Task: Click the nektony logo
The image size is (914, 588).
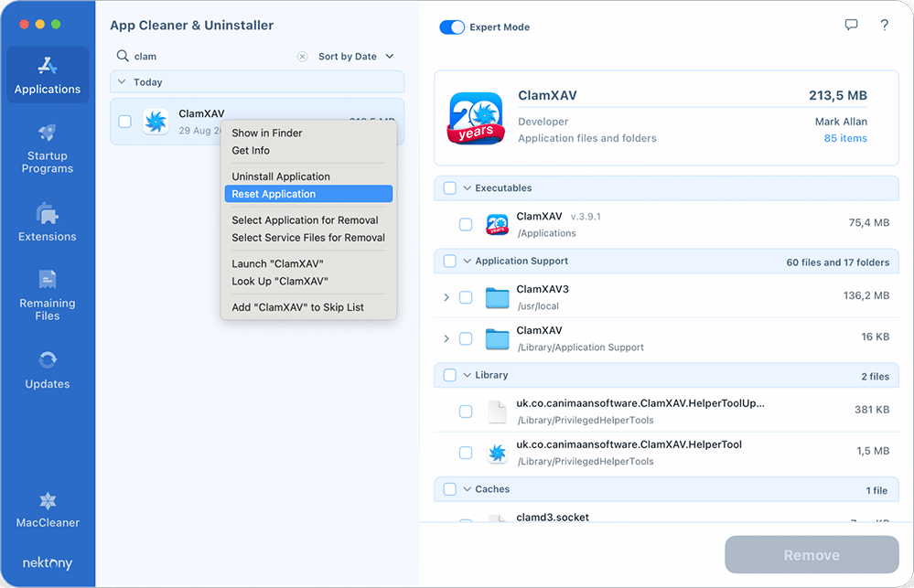Action: (x=48, y=563)
